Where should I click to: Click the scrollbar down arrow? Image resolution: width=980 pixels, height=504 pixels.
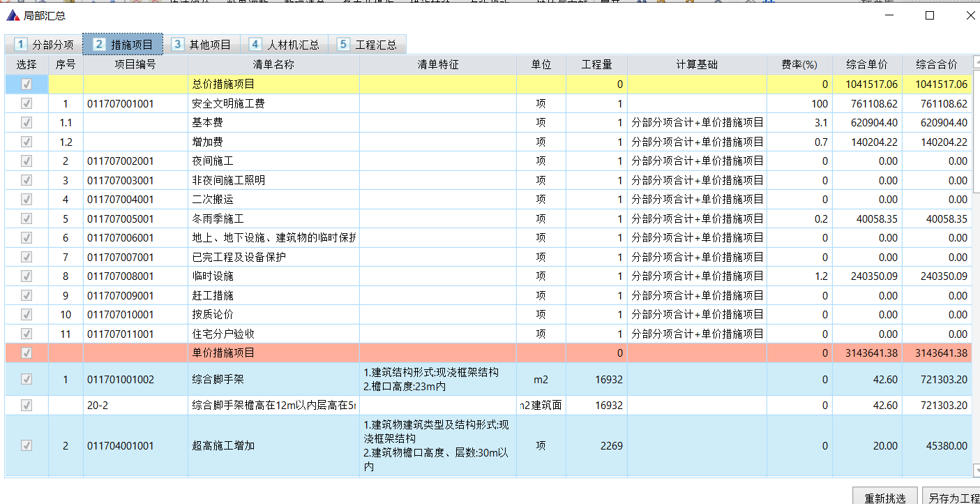click(976, 470)
